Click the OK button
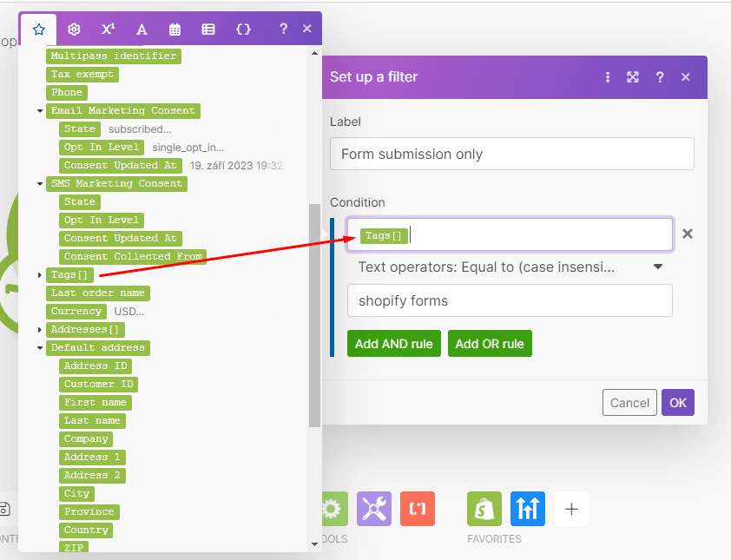 pos(678,402)
